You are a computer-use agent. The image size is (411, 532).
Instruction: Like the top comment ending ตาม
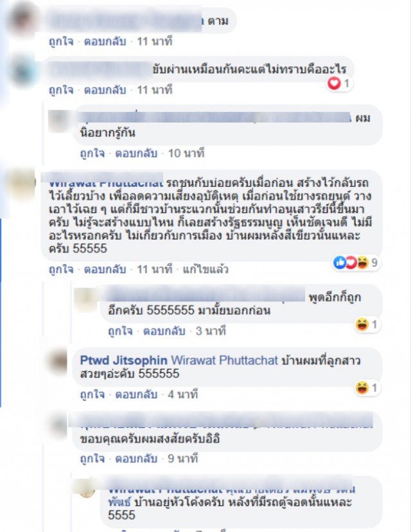[x=61, y=41]
